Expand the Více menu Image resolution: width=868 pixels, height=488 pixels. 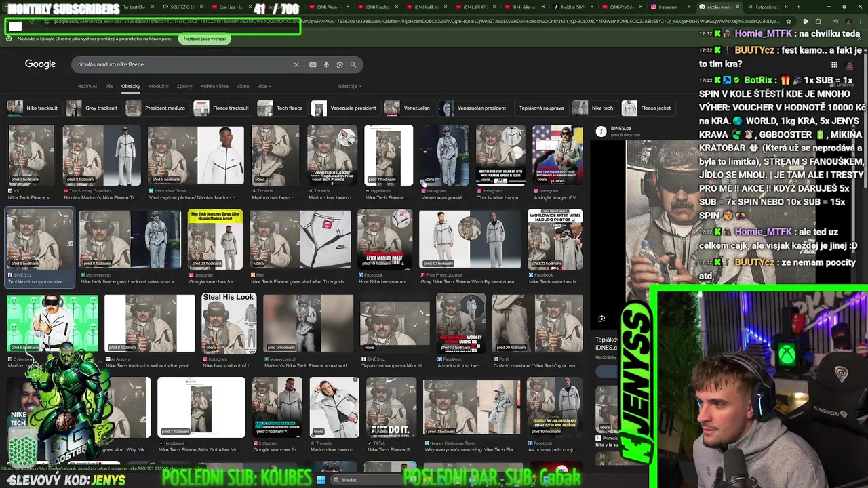point(264,86)
